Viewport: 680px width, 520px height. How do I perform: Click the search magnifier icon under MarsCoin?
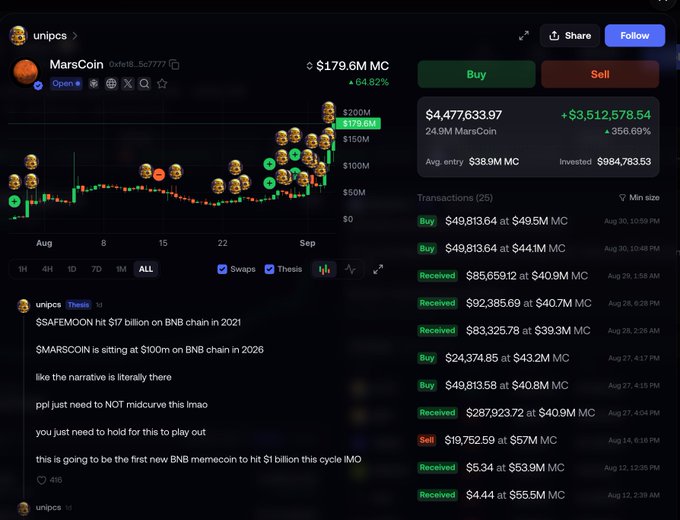(144, 84)
